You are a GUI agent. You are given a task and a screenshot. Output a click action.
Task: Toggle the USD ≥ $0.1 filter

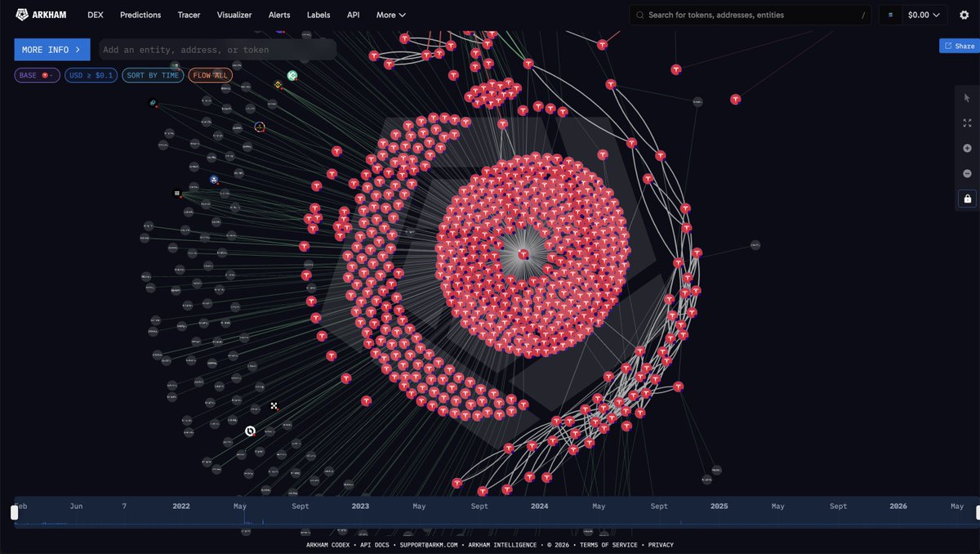(x=91, y=75)
